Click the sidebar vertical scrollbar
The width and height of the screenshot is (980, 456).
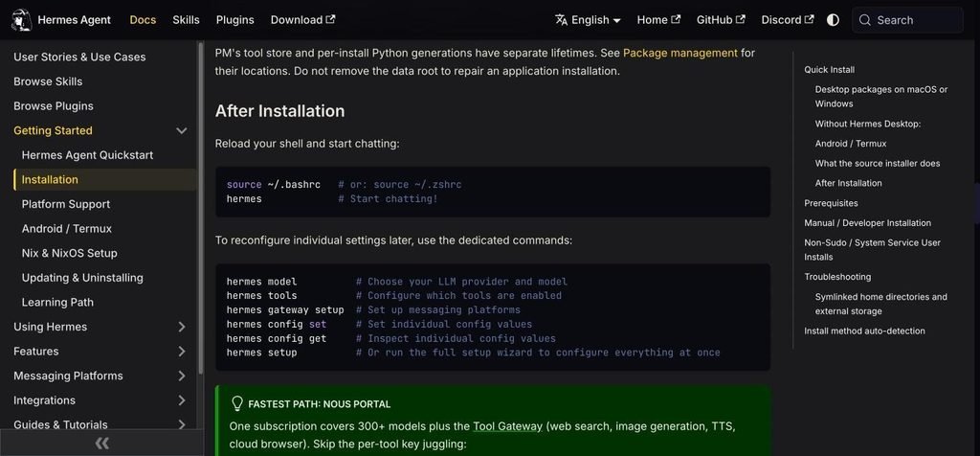point(201,208)
